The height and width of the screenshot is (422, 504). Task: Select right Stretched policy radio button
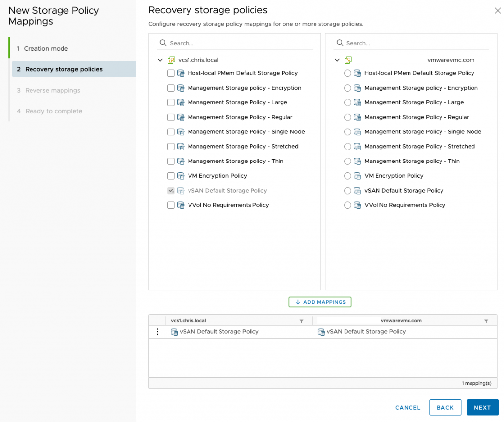347,147
